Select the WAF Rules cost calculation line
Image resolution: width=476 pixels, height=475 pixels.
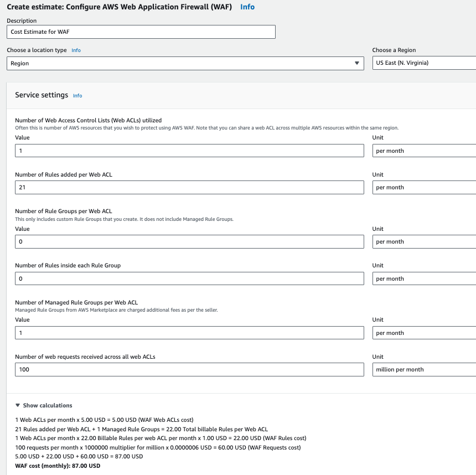pos(161,438)
